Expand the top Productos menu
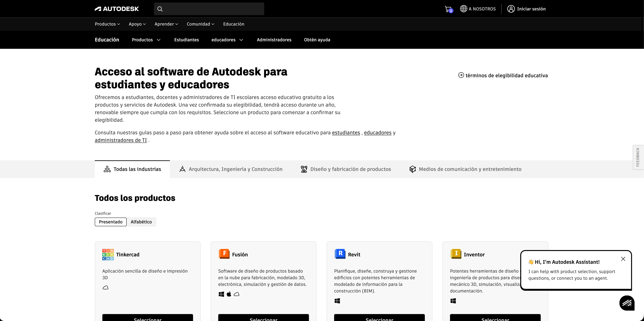 point(107,24)
